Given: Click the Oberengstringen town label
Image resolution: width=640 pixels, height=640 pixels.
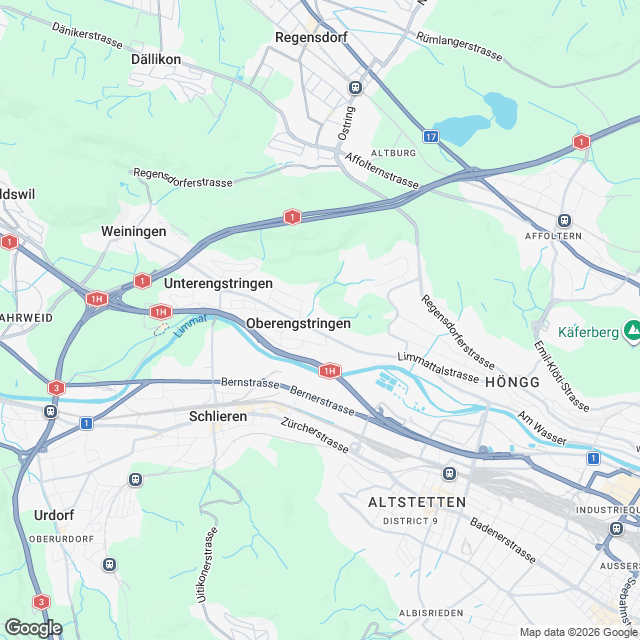Looking at the screenshot, I should [x=298, y=323].
